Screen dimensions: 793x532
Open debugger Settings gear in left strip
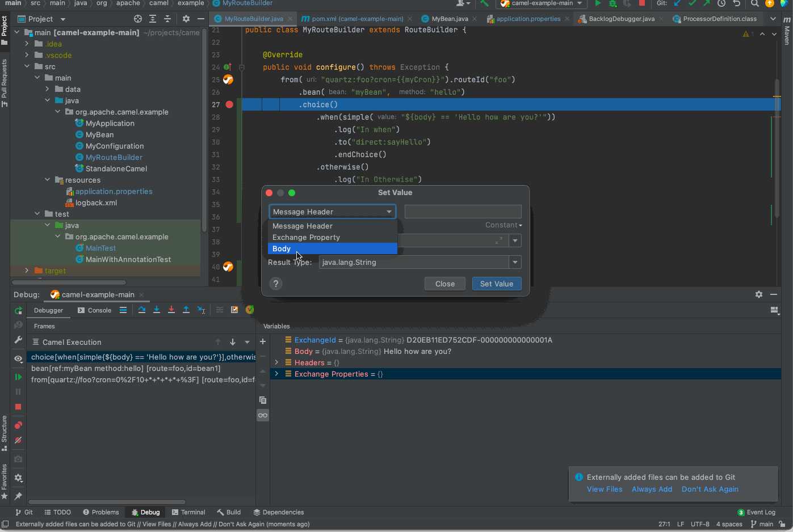click(x=18, y=478)
